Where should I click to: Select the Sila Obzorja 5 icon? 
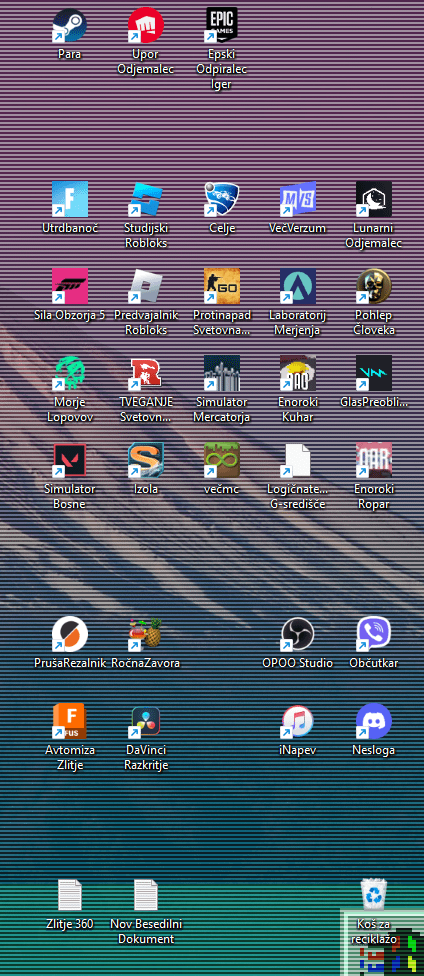point(70,286)
